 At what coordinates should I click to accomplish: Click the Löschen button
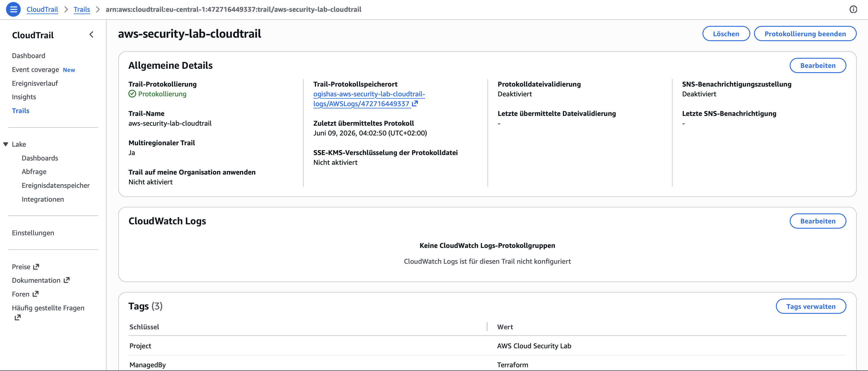click(726, 34)
